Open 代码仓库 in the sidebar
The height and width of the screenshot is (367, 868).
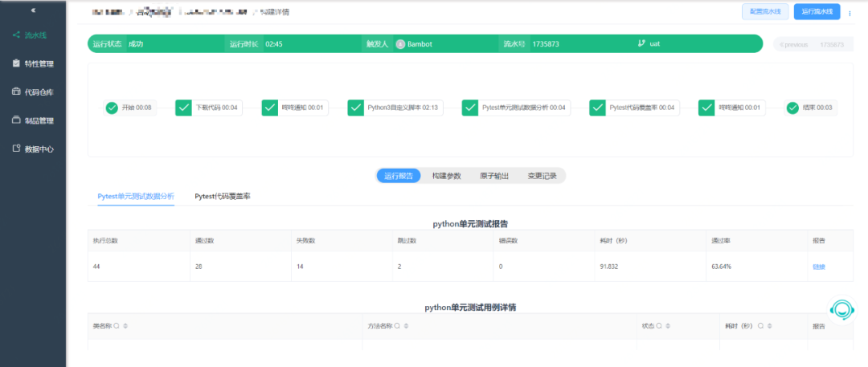[x=33, y=92]
